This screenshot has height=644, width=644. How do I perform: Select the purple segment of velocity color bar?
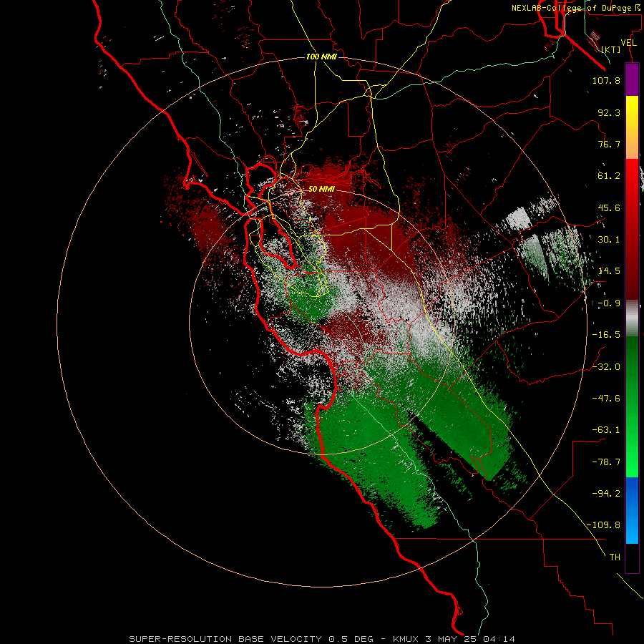pyautogui.click(x=632, y=80)
